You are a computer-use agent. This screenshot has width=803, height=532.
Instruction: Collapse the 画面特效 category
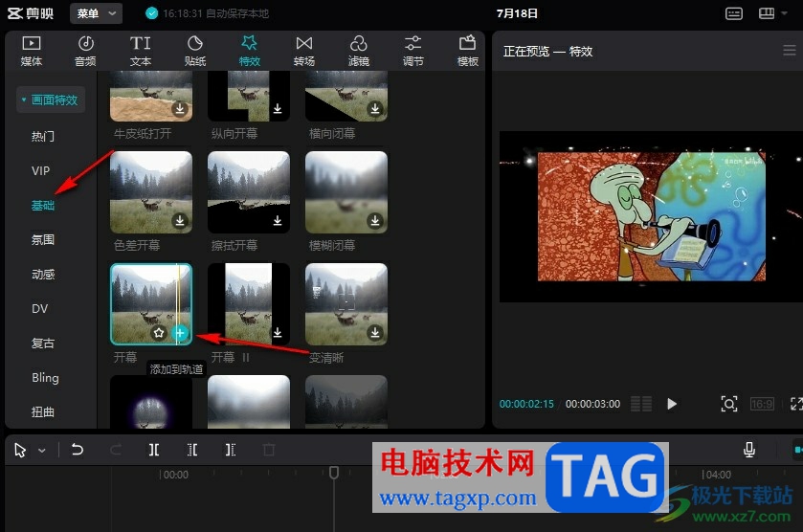coord(51,100)
